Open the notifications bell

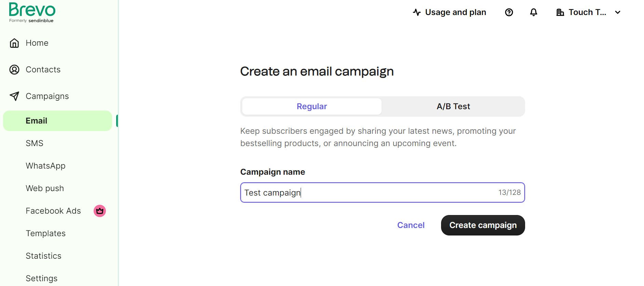coord(533,12)
